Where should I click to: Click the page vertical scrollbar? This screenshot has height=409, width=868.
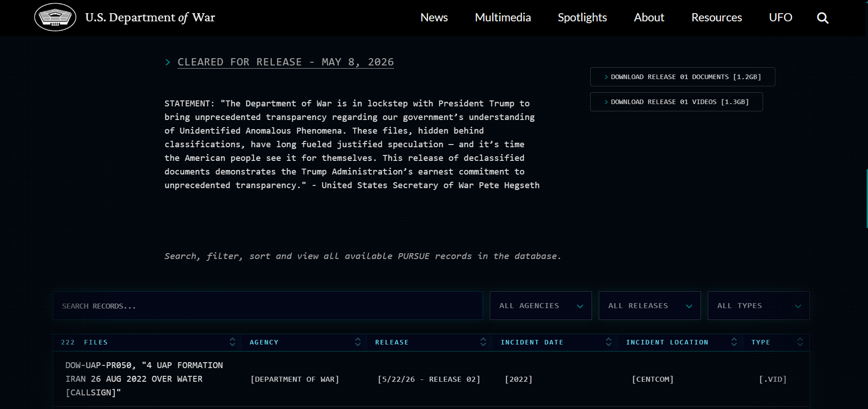pos(867,199)
